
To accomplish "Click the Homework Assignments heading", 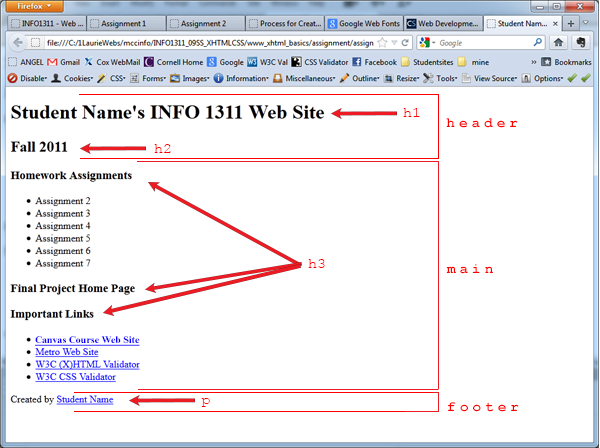I will 71,175.
